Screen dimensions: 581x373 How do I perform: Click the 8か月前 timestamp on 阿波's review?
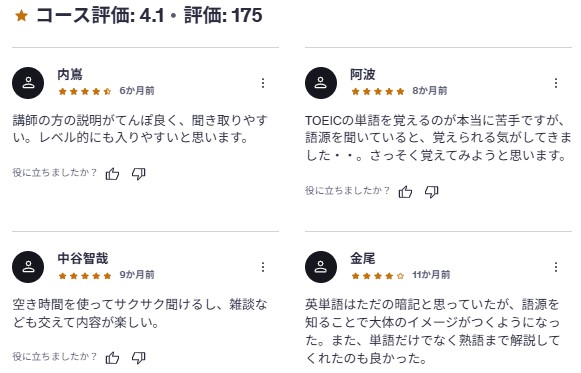(x=430, y=91)
